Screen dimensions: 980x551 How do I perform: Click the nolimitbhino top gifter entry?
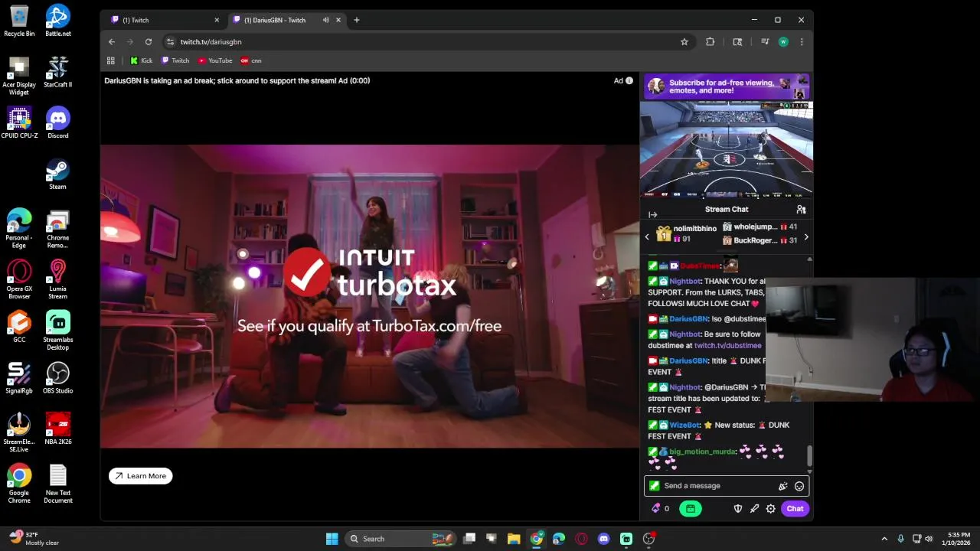[687, 234]
